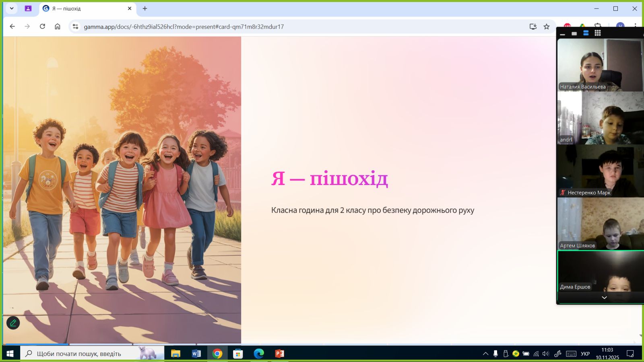This screenshot has height=362, width=644.
Task: Switch video panel to grid view
Action: click(598, 33)
